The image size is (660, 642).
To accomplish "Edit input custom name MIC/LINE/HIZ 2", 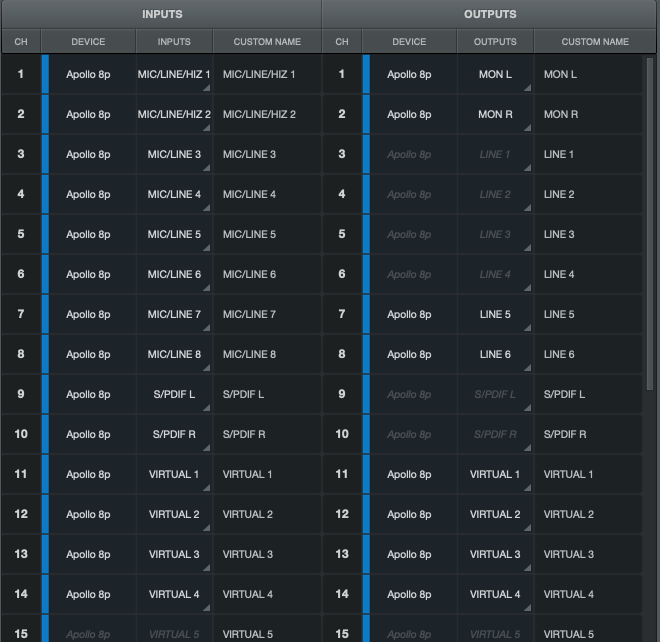I will click(x=267, y=115).
